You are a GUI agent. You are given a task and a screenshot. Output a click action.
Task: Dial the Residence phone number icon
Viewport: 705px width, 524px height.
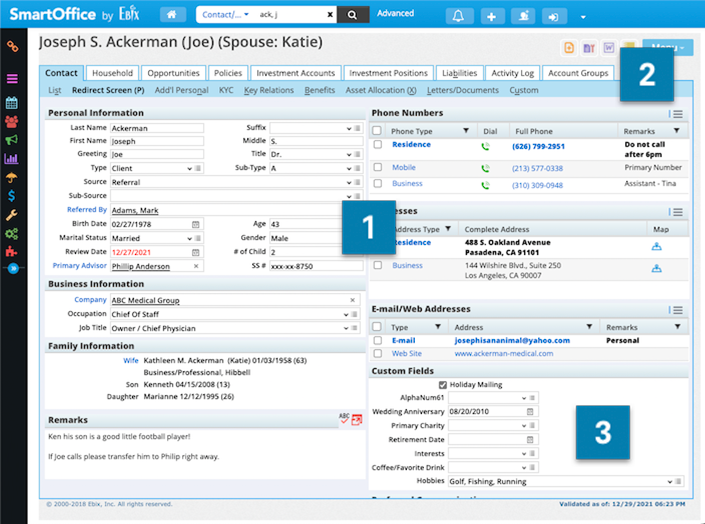pos(486,146)
